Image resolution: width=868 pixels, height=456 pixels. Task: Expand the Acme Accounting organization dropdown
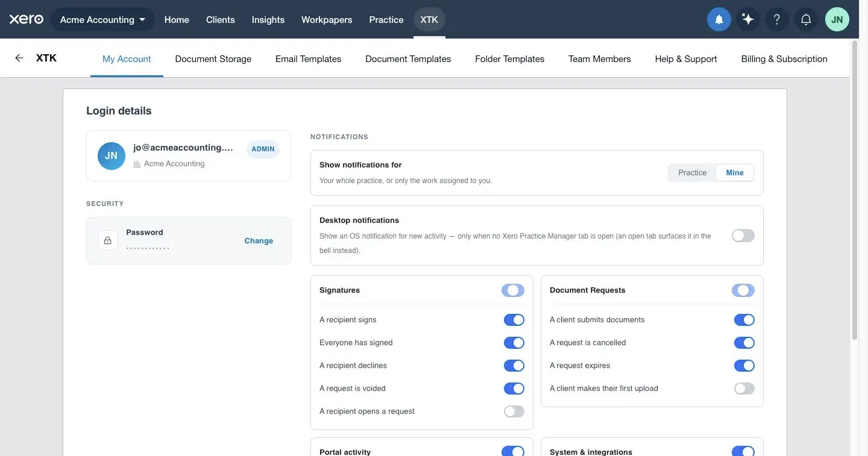coord(103,19)
